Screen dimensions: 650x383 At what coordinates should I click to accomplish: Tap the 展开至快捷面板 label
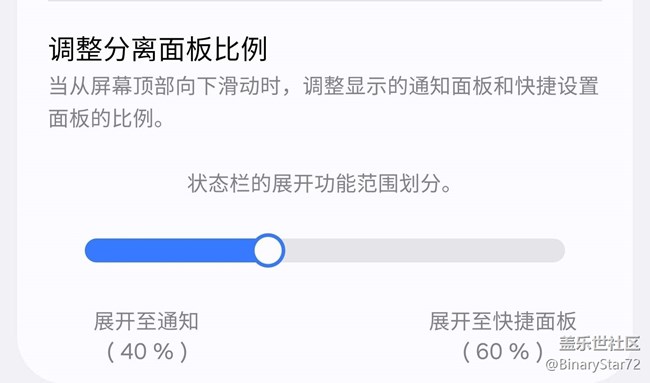coord(503,321)
